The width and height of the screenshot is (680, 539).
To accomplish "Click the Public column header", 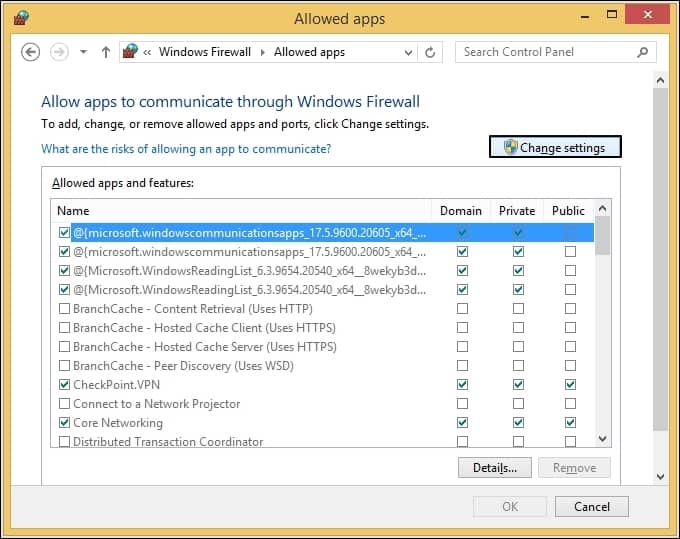I will point(568,211).
